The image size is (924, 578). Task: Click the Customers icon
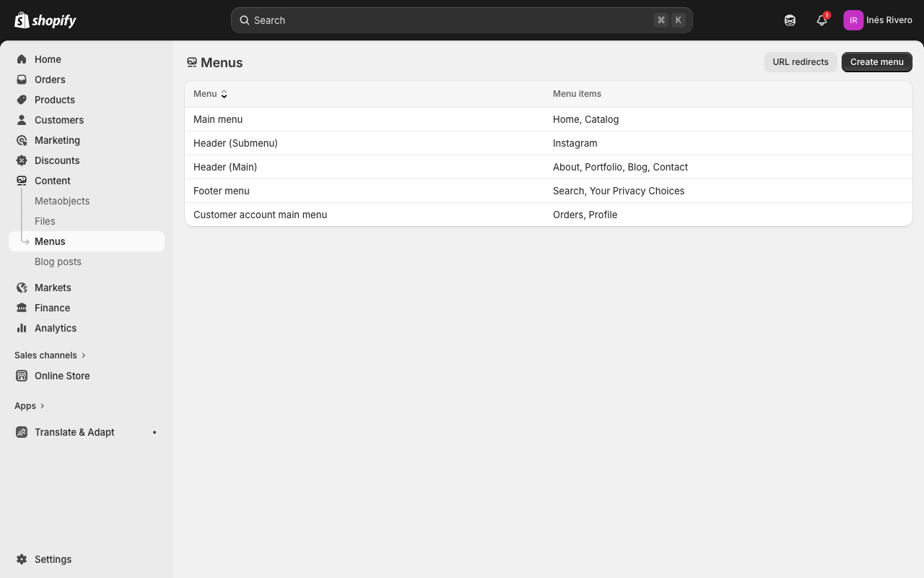point(22,120)
